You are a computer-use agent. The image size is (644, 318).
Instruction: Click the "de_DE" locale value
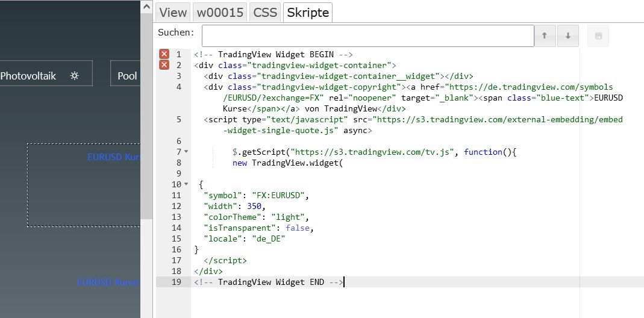[268, 238]
